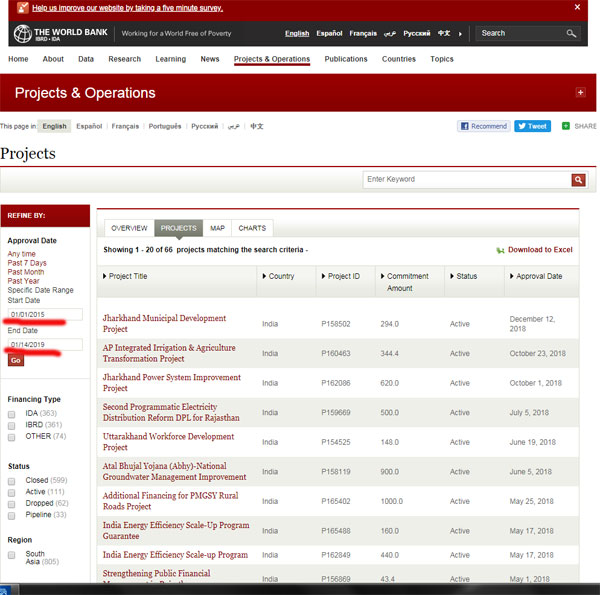Screen dimensions: 600x595
Task: Check the Active status box
Action: click(x=11, y=492)
